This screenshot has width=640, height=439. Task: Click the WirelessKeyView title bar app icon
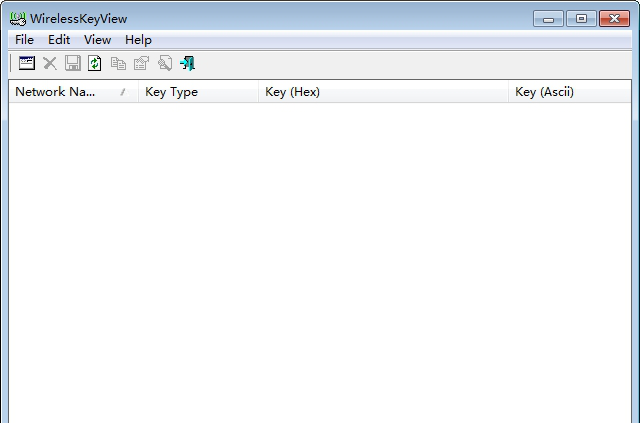click(x=18, y=19)
